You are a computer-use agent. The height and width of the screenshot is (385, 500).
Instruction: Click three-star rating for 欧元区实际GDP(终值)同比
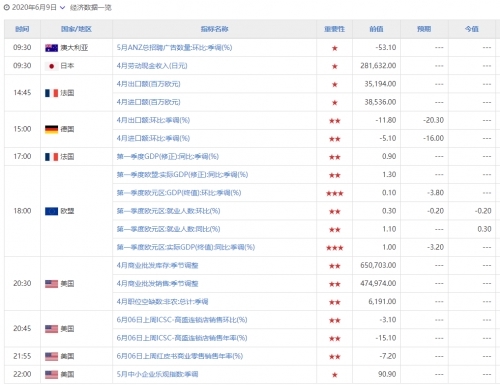335,248
